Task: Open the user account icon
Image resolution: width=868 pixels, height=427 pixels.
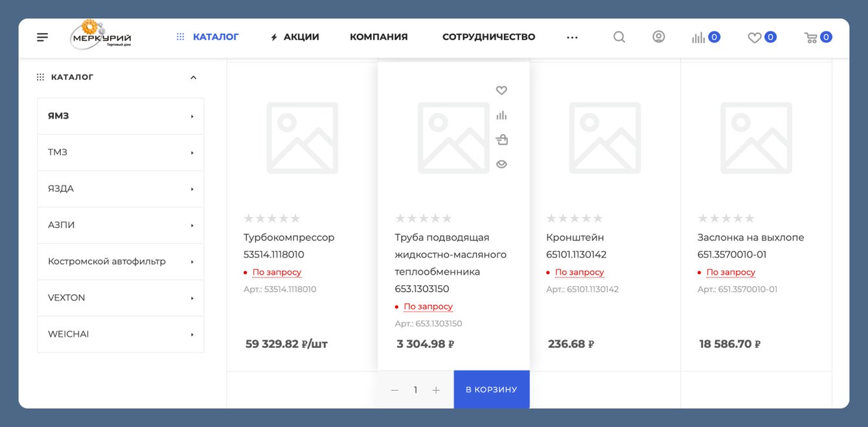Action: coord(658,37)
